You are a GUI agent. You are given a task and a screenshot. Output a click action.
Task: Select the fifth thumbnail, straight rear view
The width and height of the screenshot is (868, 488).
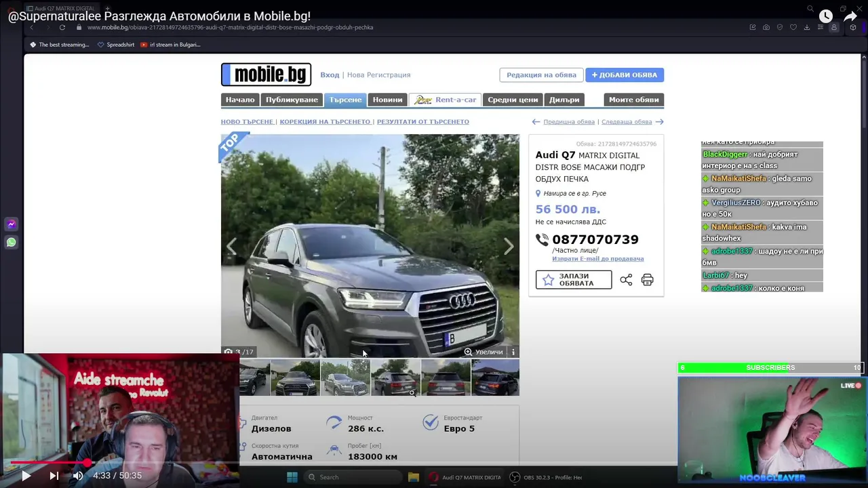click(446, 378)
